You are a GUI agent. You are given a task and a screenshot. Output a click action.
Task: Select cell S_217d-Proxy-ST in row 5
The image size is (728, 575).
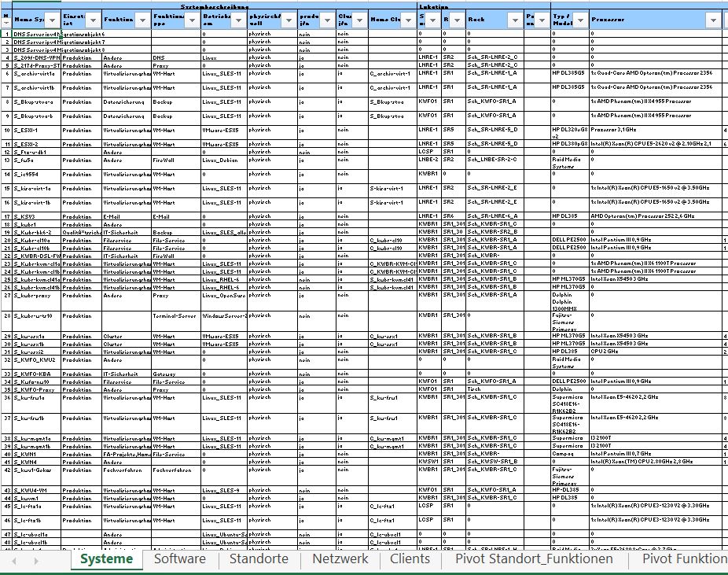tap(37, 65)
